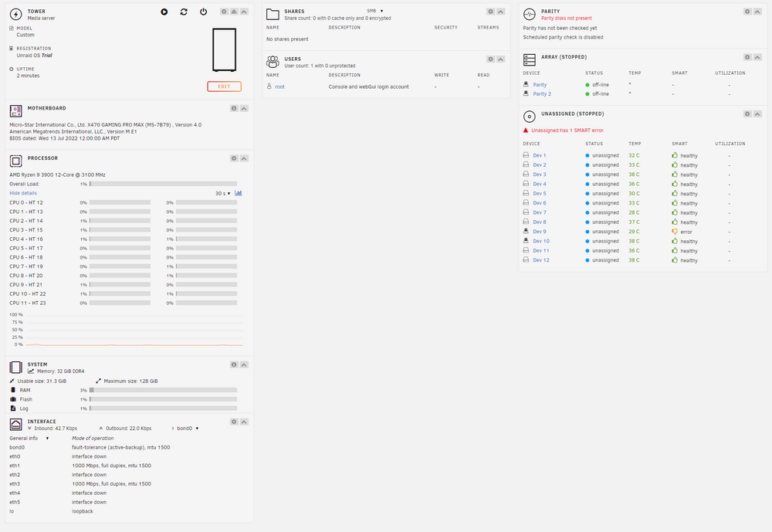Screen dimensions: 772x532
Task: Click the disk icon beside Dev 3
Action: [526, 175]
